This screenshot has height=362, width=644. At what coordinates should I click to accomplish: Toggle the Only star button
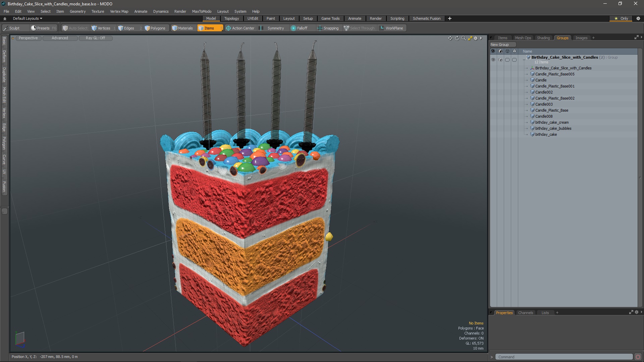tap(621, 18)
